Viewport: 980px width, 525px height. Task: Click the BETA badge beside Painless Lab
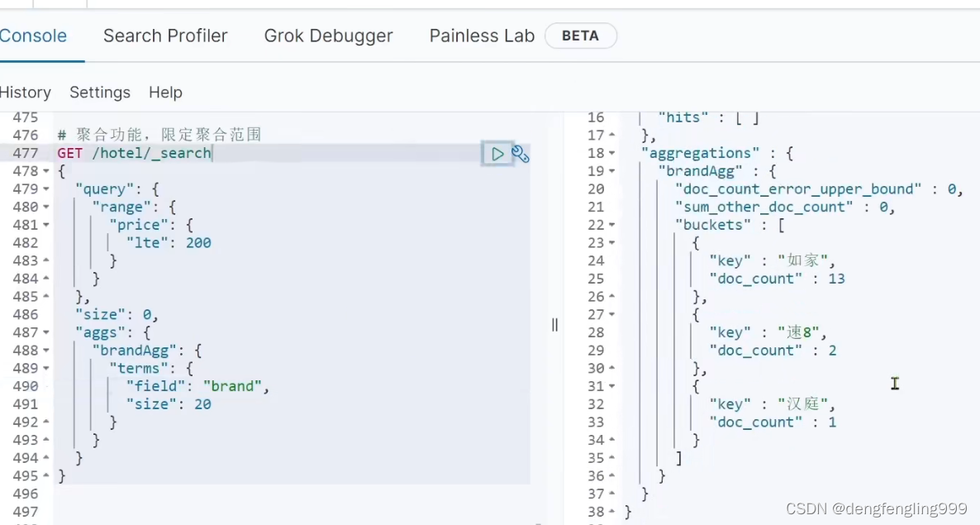point(580,36)
